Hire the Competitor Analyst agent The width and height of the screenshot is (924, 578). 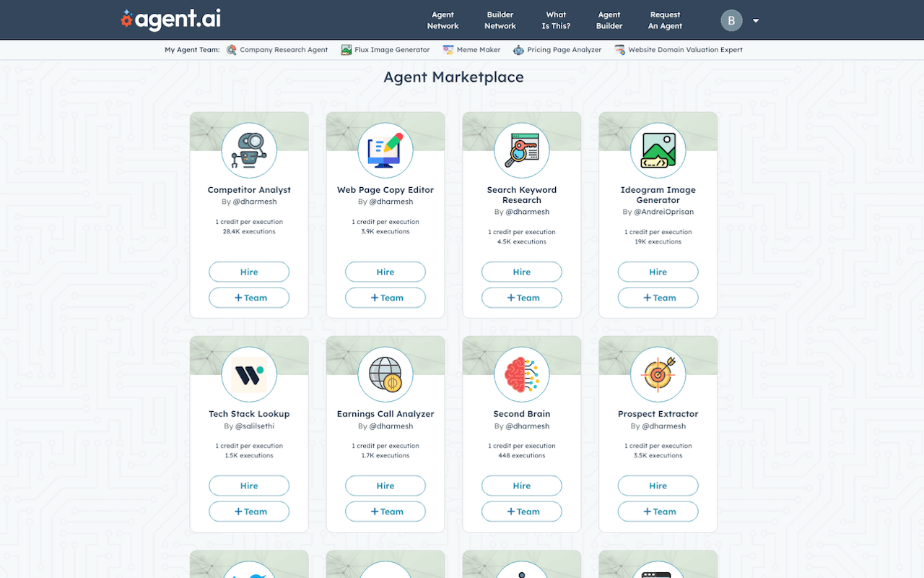249,272
